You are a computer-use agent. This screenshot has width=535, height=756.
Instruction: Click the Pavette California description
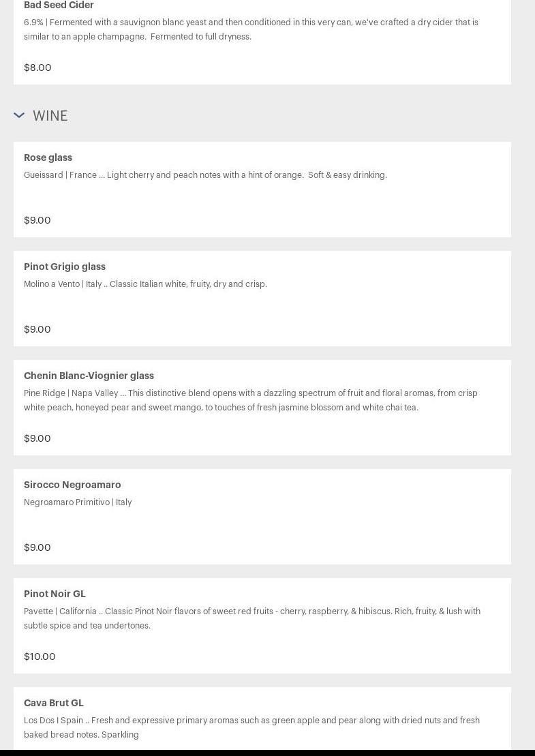pos(251,618)
